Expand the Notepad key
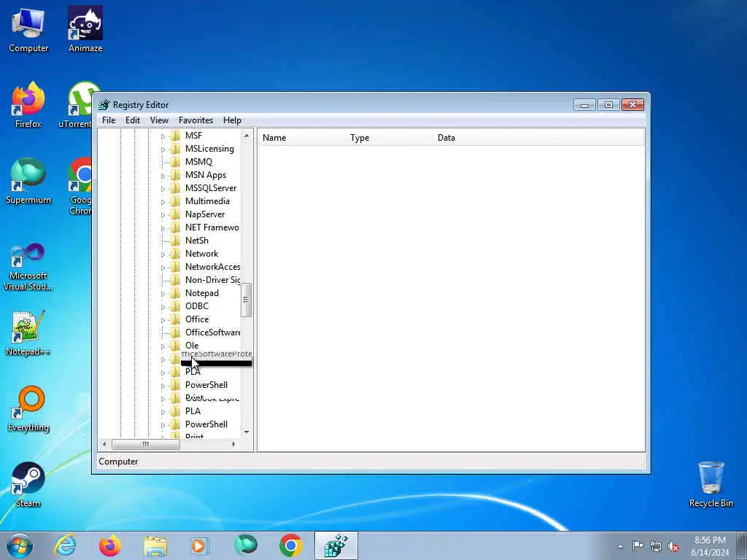 tap(163, 294)
